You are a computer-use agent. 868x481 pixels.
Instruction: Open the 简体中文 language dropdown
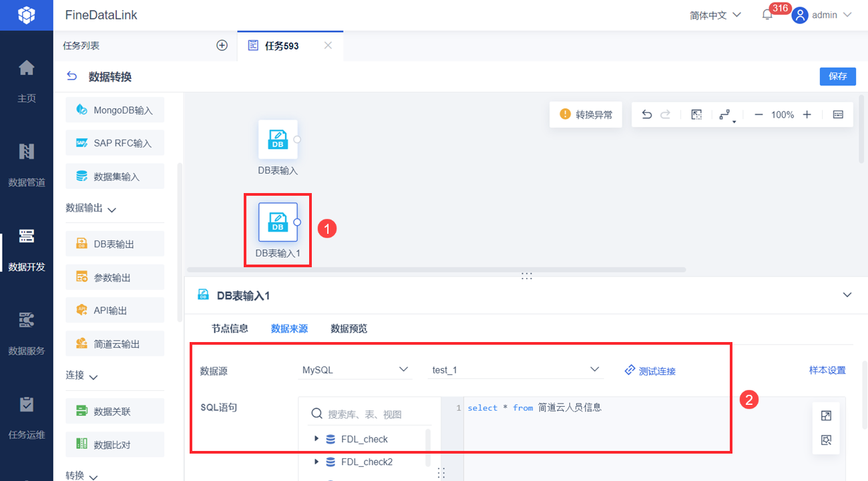(x=715, y=15)
